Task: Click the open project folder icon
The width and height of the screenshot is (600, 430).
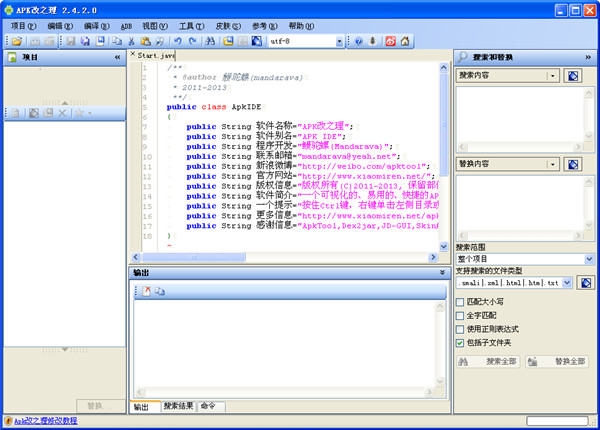Action: 17,41
